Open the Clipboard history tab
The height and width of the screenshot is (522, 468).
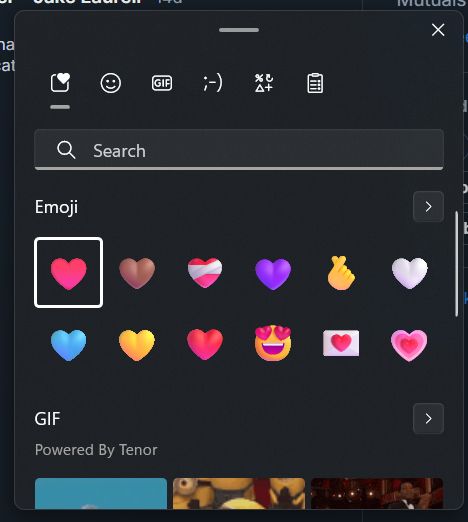point(315,83)
